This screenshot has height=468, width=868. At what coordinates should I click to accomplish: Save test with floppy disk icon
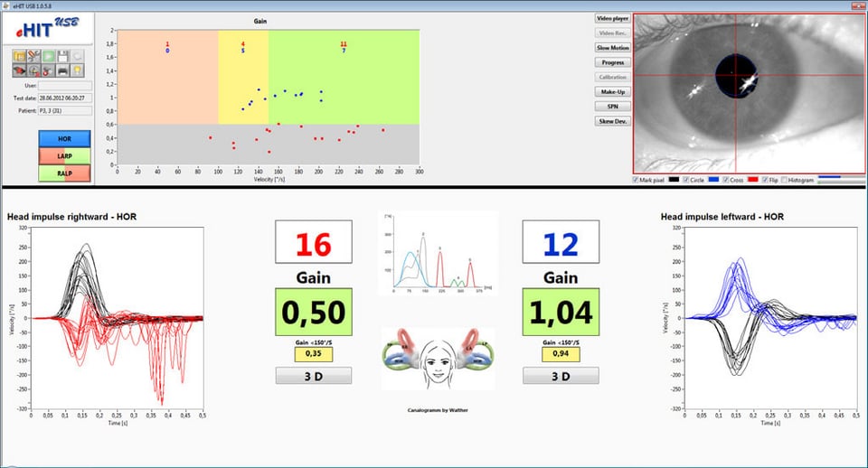(x=62, y=56)
